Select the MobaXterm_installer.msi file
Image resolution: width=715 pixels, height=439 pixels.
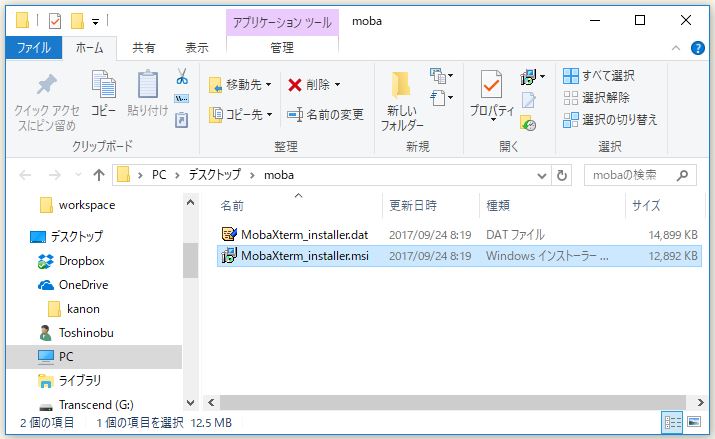click(459, 256)
